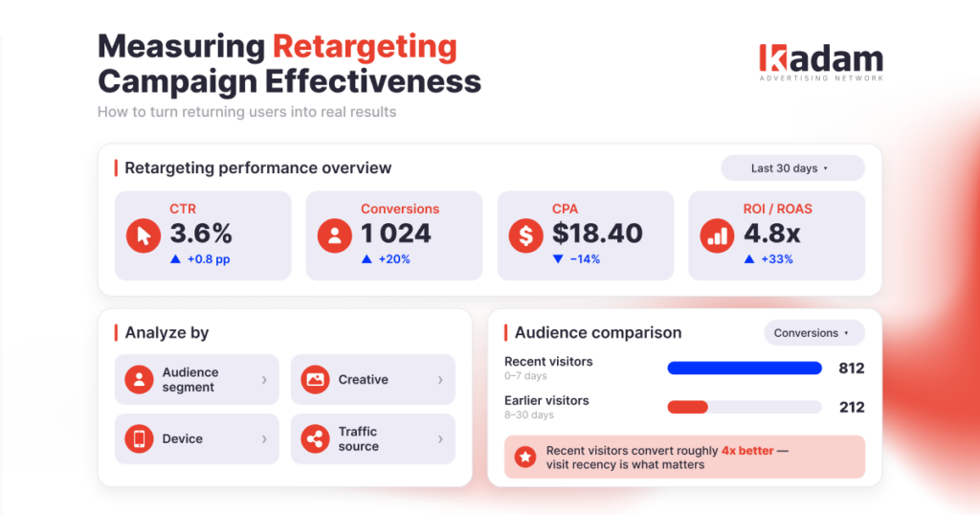The width and height of the screenshot is (980, 515).
Task: Click the 4x better highlighted text
Action: click(x=747, y=451)
